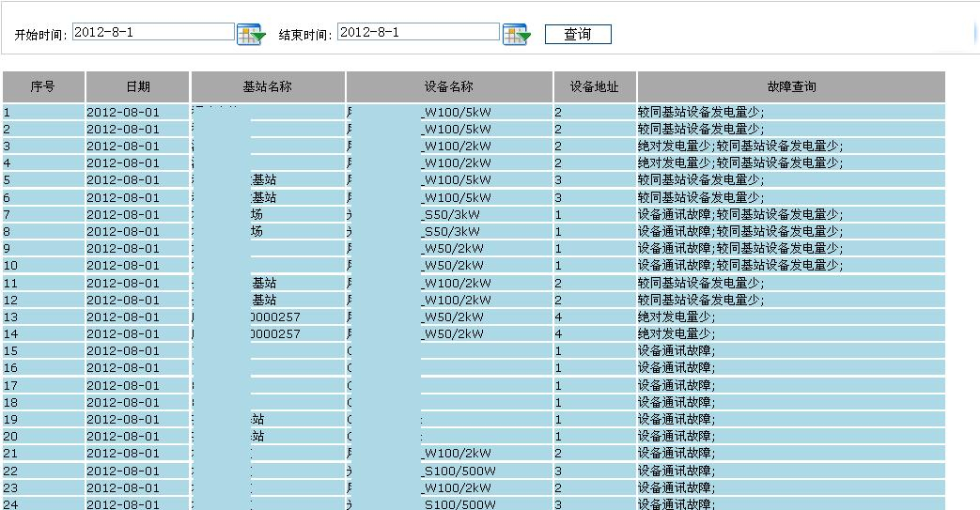Click the 序号 column header
The height and width of the screenshot is (510, 980).
43,87
